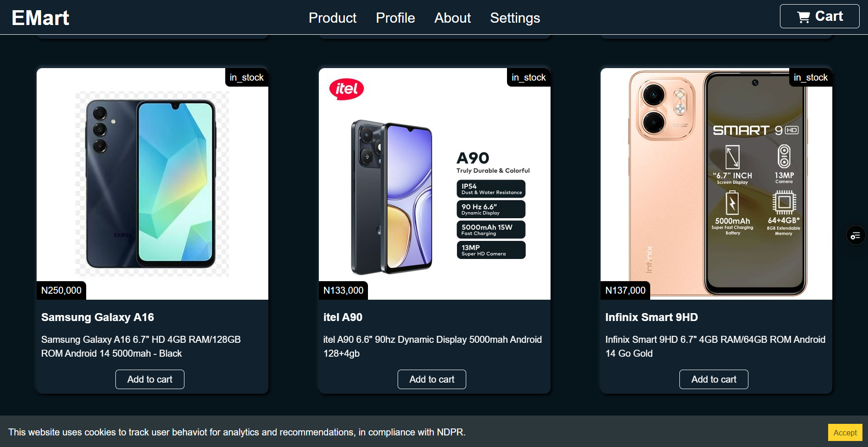Viewport: 868px width, 447px height.
Task: Click the EMart logo
Action: [x=40, y=18]
